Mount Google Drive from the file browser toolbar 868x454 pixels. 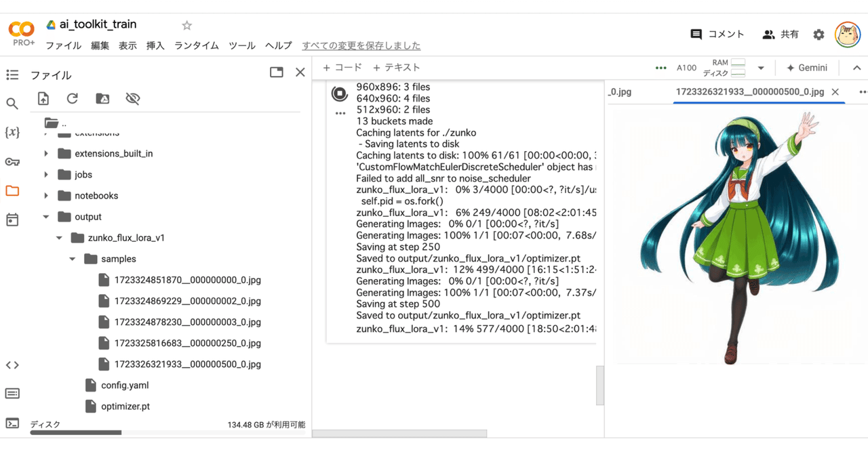click(102, 98)
